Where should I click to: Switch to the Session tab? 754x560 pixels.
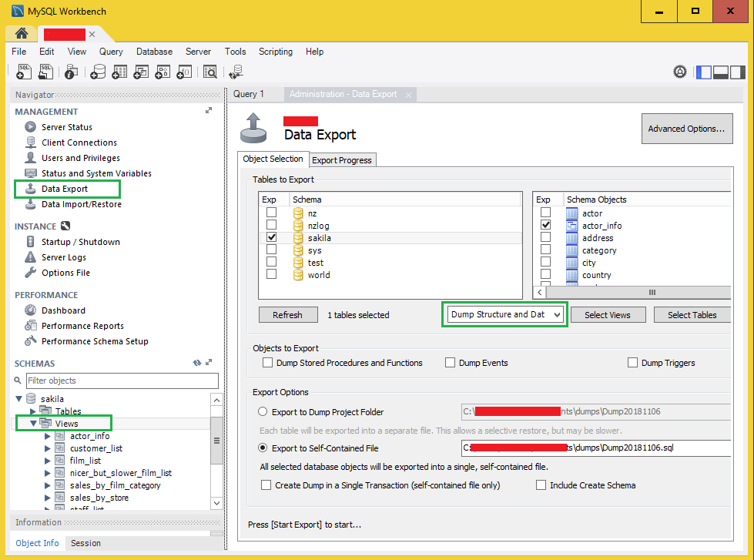85,543
